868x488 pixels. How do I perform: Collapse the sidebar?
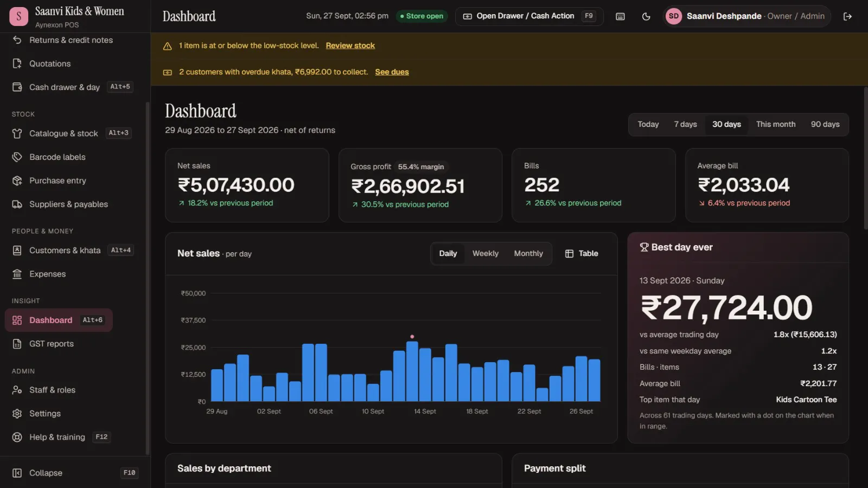click(x=75, y=473)
